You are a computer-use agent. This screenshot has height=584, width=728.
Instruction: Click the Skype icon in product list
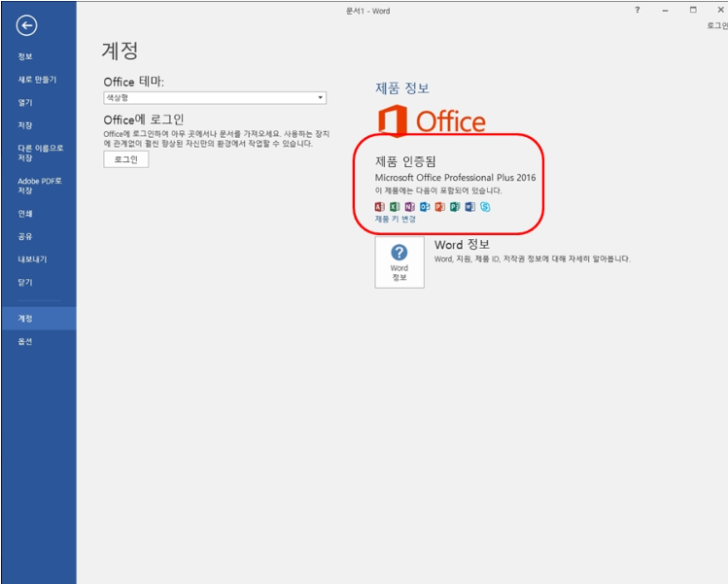point(485,207)
